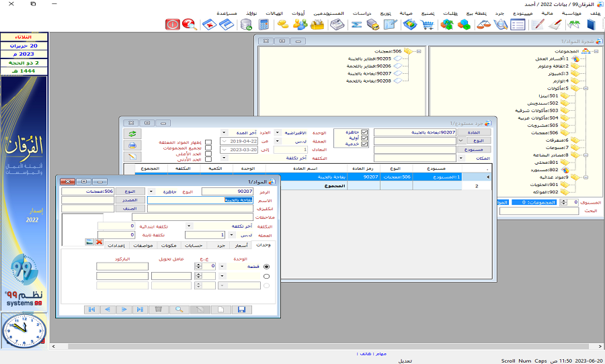Click the الباركود field in the first unit row
Screen dimensions: 605x364
[122, 267]
